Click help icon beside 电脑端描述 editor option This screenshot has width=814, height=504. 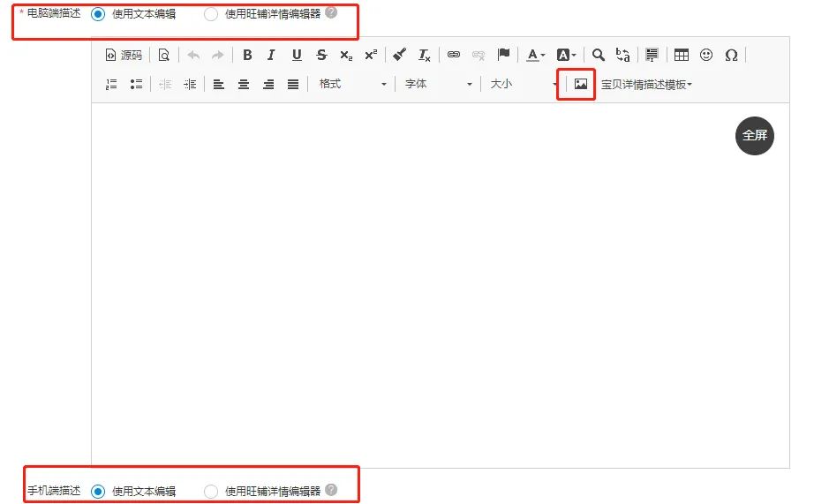point(331,12)
